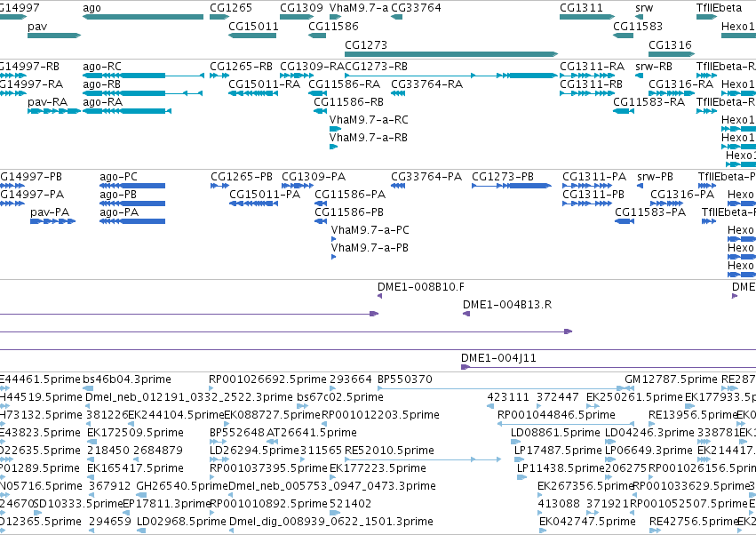Select protein CG15011-PA
Screen dimensions: 756x535
tap(265, 195)
